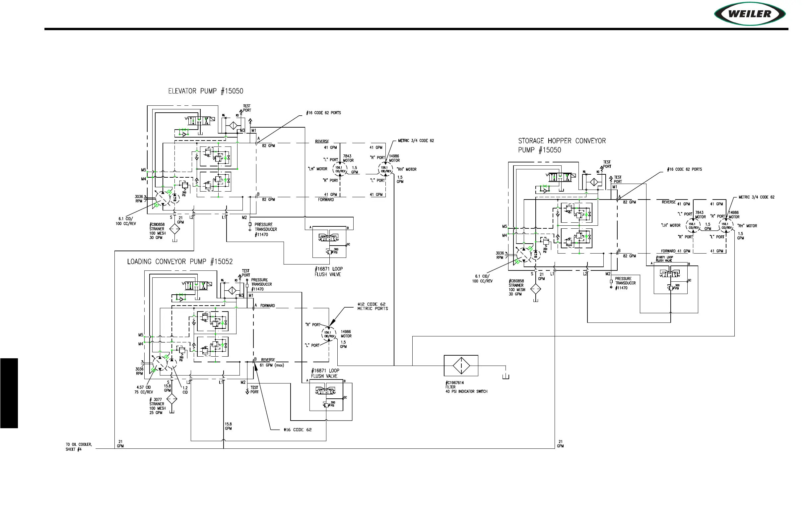Click the # 3077 strainer diamond symbol
Viewport: 812px width, 525px height.
coord(171,399)
